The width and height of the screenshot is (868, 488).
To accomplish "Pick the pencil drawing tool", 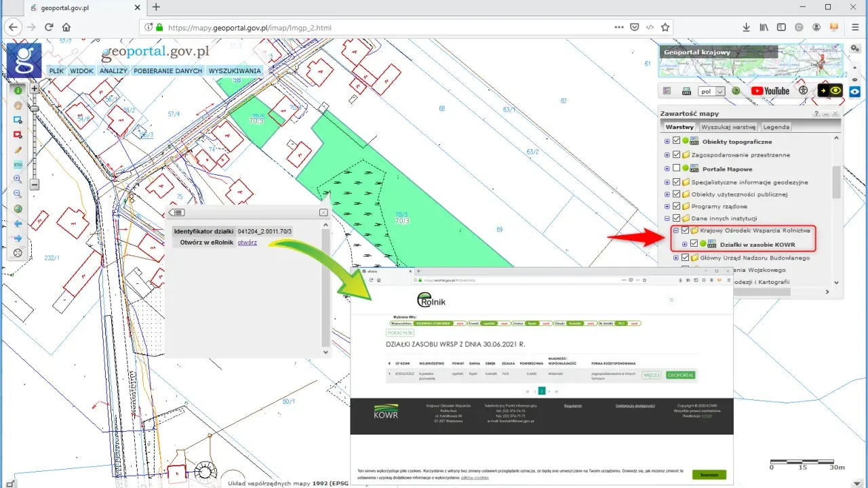I will pyautogui.click(x=18, y=150).
